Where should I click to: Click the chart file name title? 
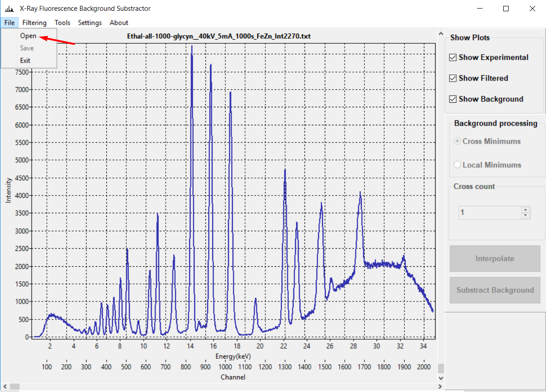click(219, 36)
